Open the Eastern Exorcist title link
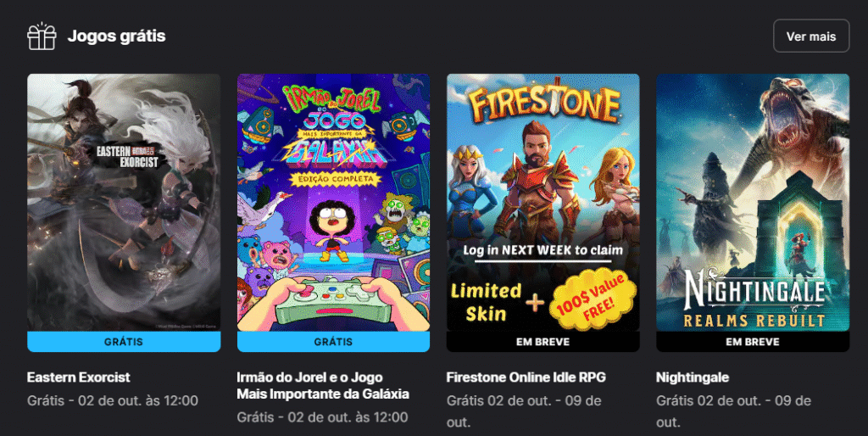Viewport: 868px width, 436px height. (x=79, y=377)
